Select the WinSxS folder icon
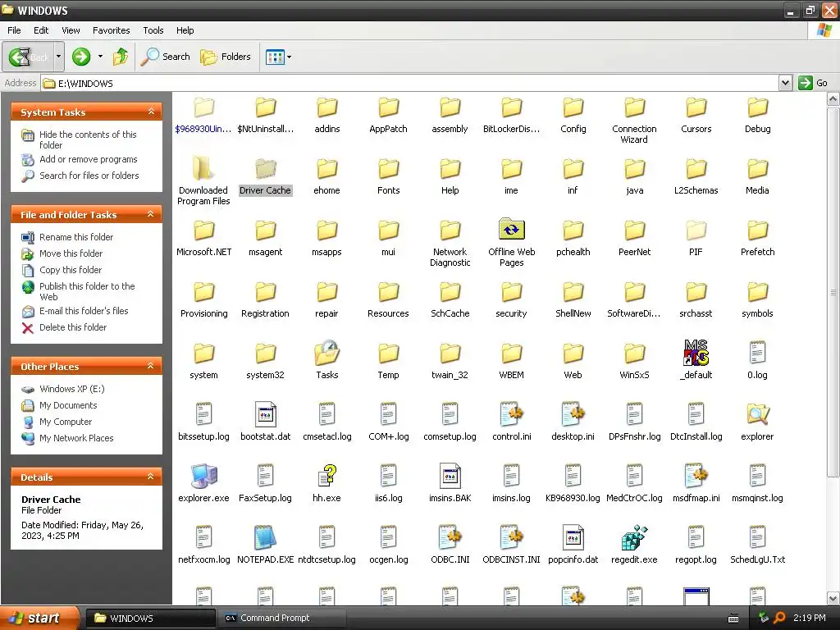This screenshot has height=630, width=840. (634, 353)
